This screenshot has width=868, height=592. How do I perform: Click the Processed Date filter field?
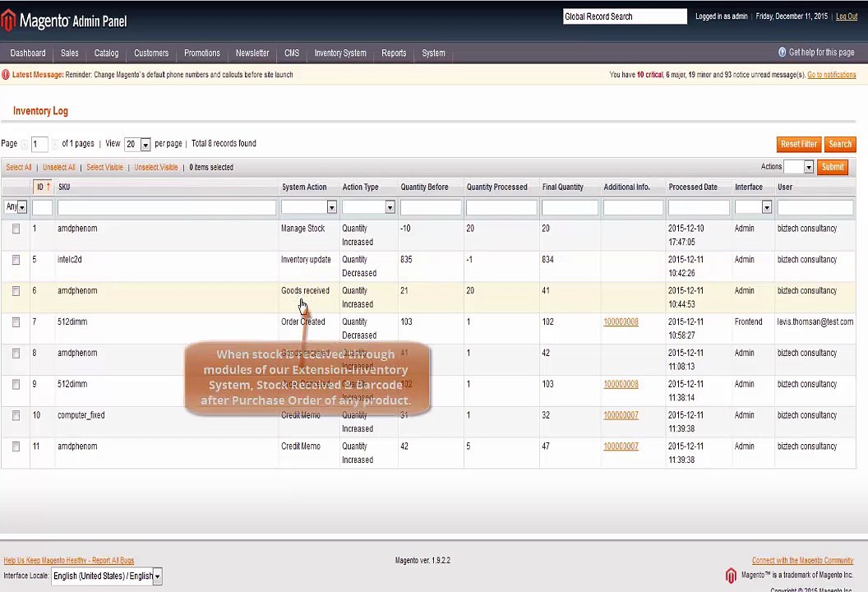(699, 207)
